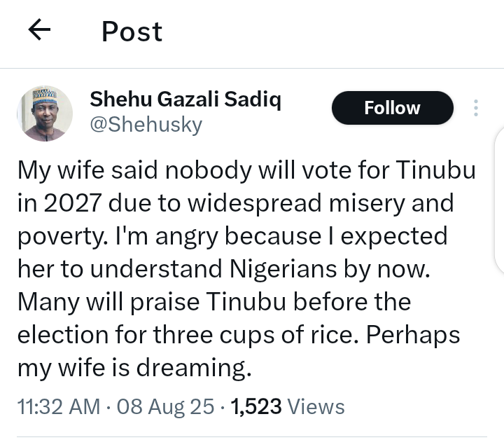Tap the word "poverty" in the post
This screenshot has width=504, height=447.
click(59, 237)
